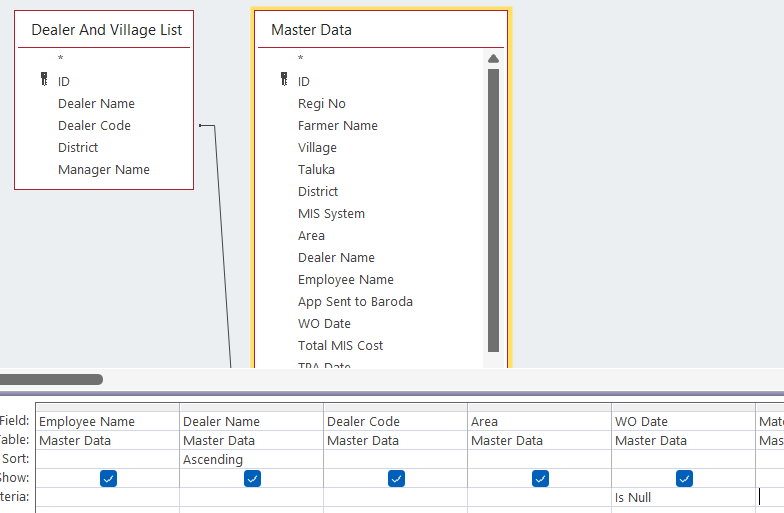This screenshot has height=513, width=784.
Task: Click the Master Data table title
Action: tap(312, 30)
